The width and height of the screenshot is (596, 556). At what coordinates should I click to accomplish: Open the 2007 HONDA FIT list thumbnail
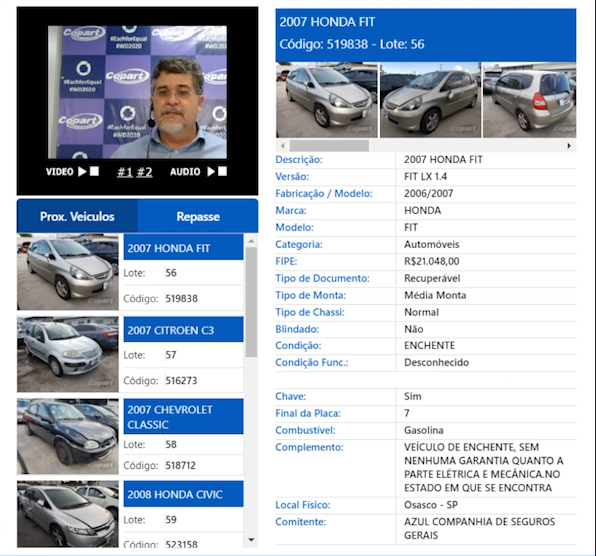pyautogui.click(x=68, y=272)
